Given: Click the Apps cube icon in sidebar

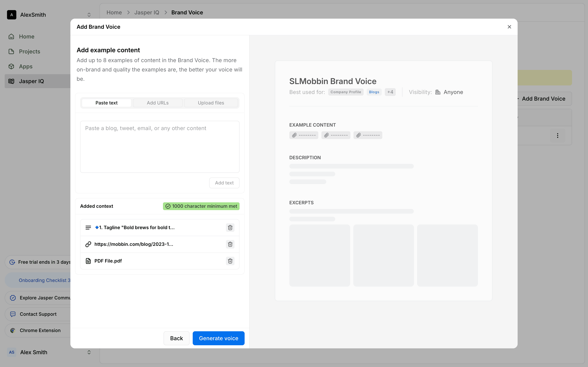Looking at the screenshot, I should [11, 66].
